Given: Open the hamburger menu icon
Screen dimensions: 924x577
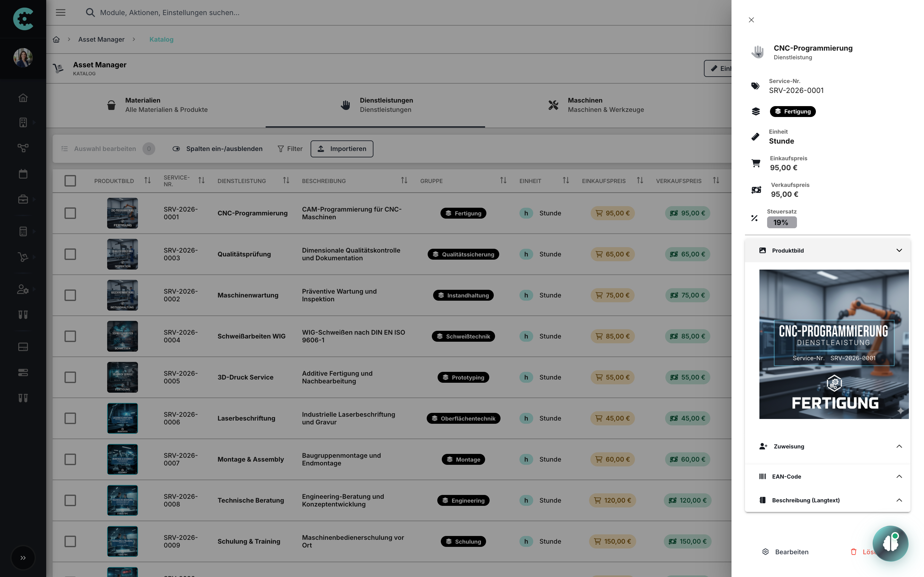Looking at the screenshot, I should tap(61, 13).
